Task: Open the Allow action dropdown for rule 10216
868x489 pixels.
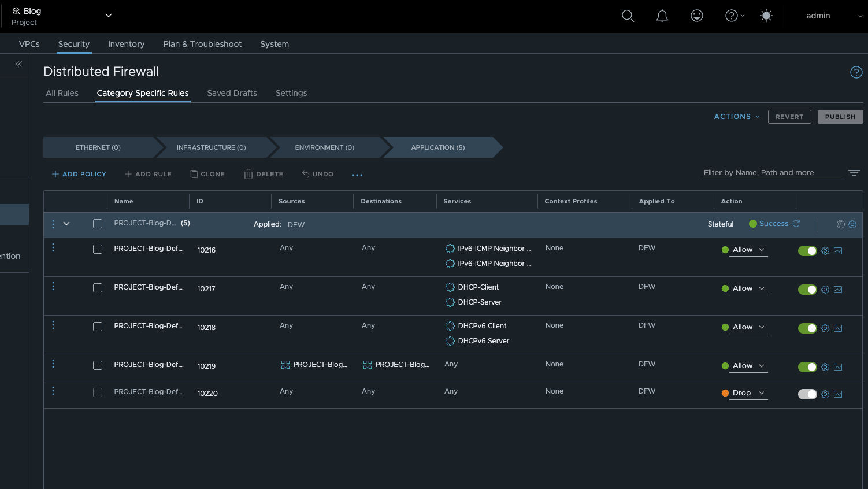Action: tap(761, 250)
